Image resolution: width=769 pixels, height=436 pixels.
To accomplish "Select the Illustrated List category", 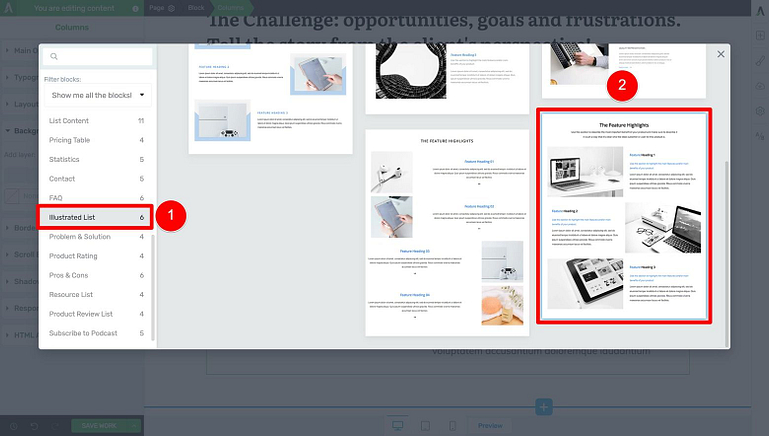I will [x=95, y=217].
